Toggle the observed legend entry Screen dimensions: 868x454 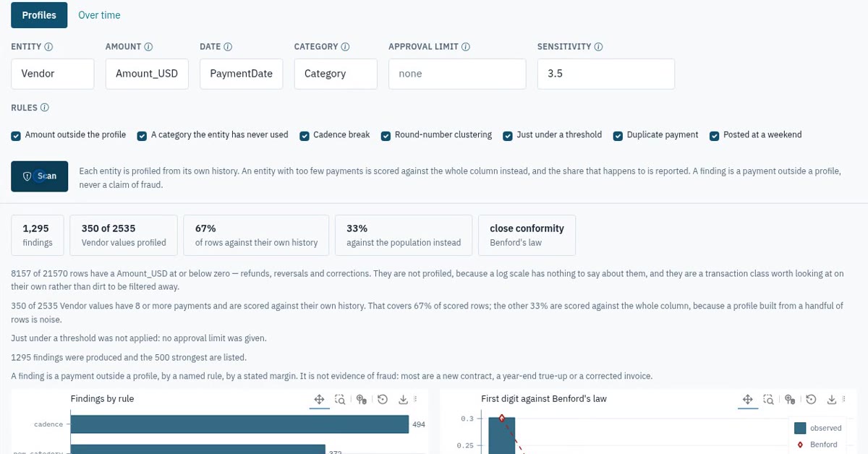[x=818, y=428]
